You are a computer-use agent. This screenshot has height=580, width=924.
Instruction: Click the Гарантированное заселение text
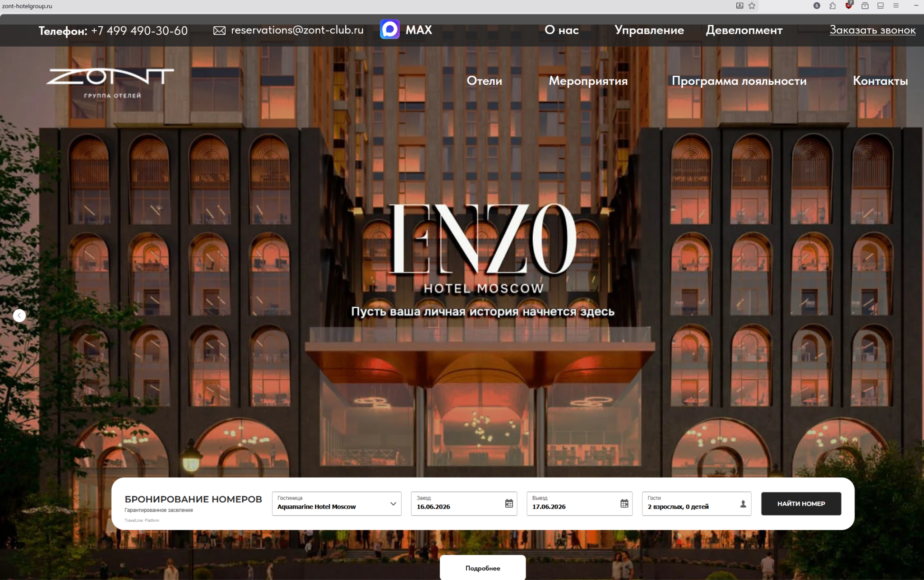point(159,510)
